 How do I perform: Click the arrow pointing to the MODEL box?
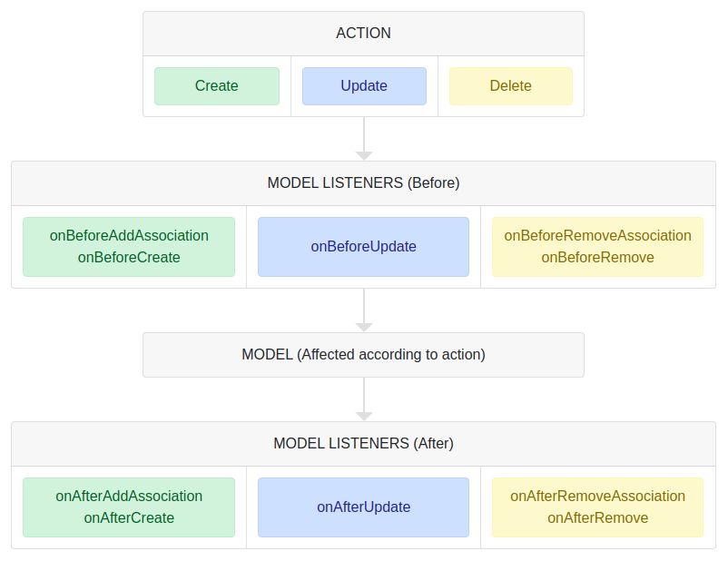click(364, 310)
